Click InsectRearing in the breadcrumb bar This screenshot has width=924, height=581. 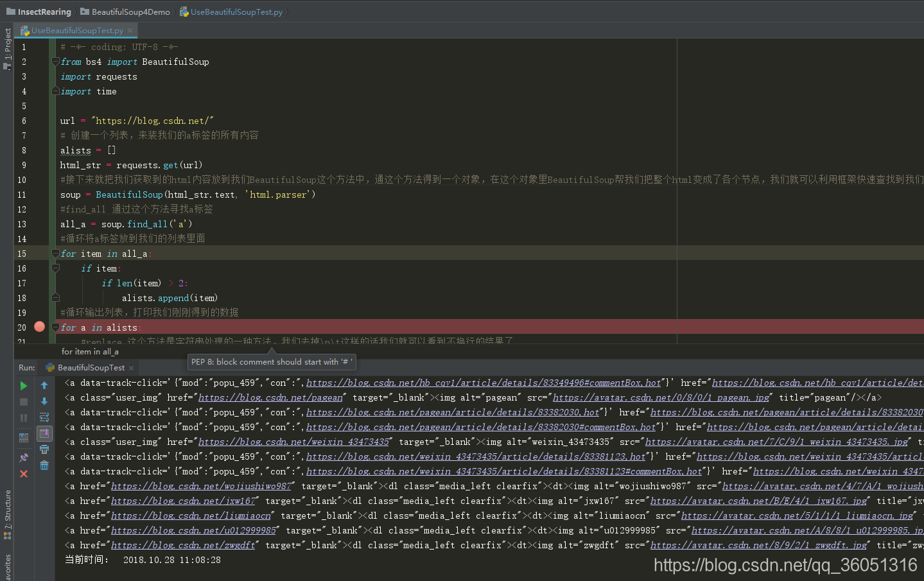[39, 12]
